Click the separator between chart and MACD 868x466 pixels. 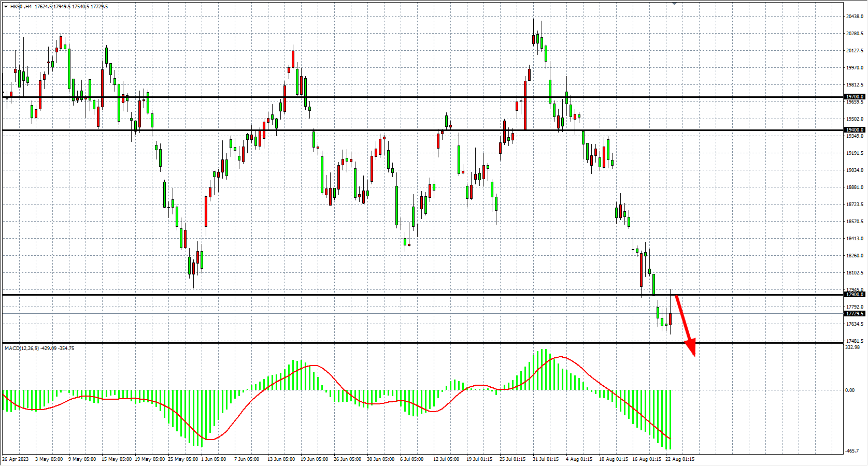(415, 343)
